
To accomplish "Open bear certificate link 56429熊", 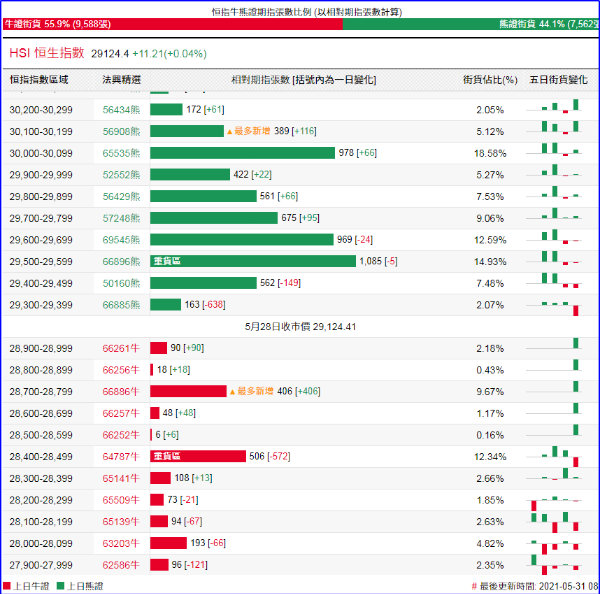I will [121, 196].
